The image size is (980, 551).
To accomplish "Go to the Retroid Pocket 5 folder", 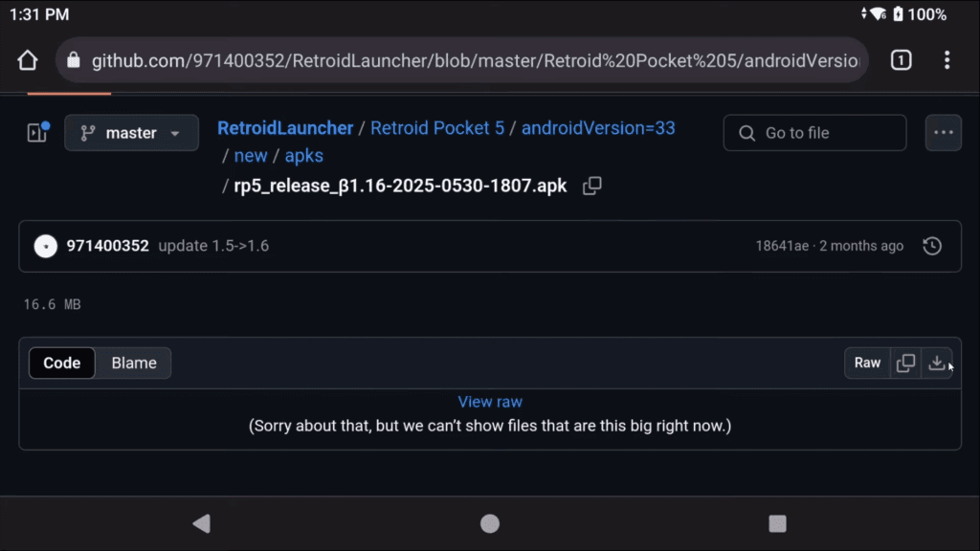I will point(436,128).
